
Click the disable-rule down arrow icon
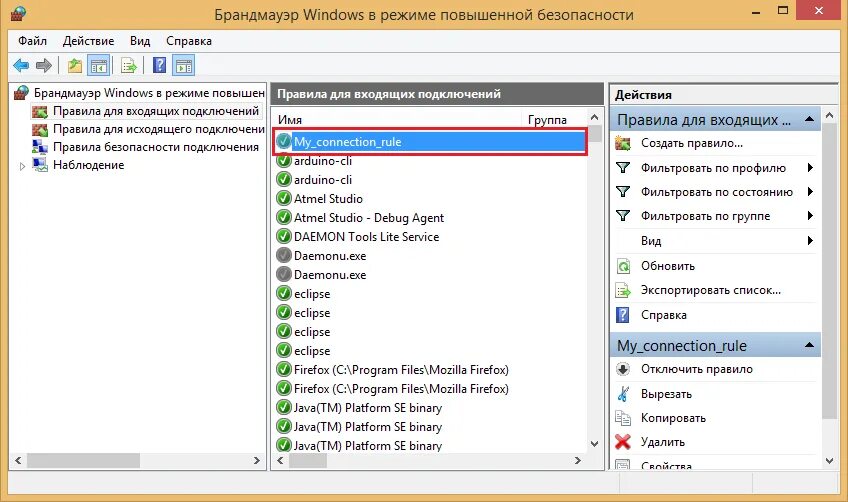pyautogui.click(x=623, y=369)
